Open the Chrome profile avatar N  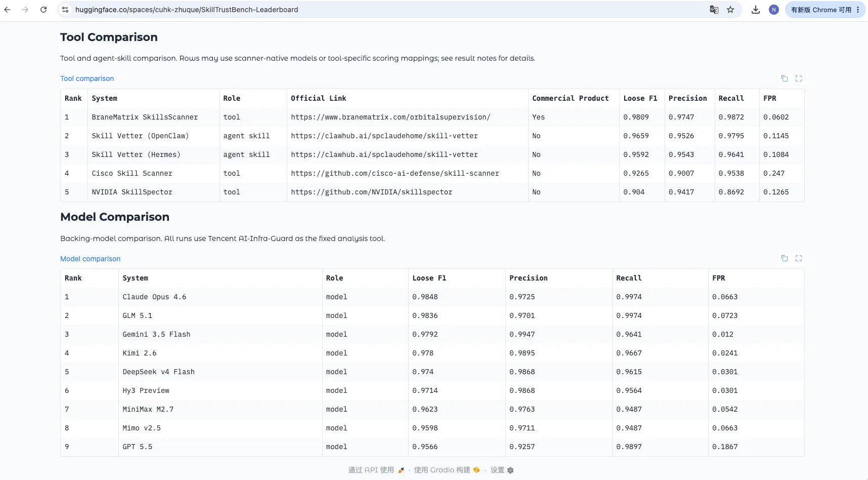[x=774, y=10]
